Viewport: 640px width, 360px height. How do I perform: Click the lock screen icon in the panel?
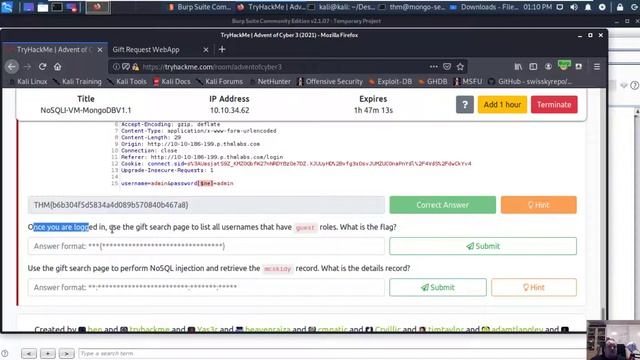click(x=620, y=7)
